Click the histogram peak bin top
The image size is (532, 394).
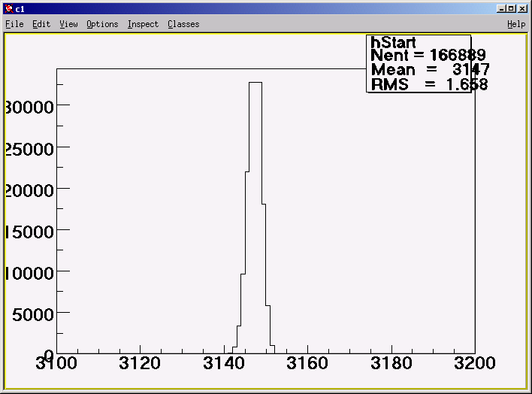(255, 83)
